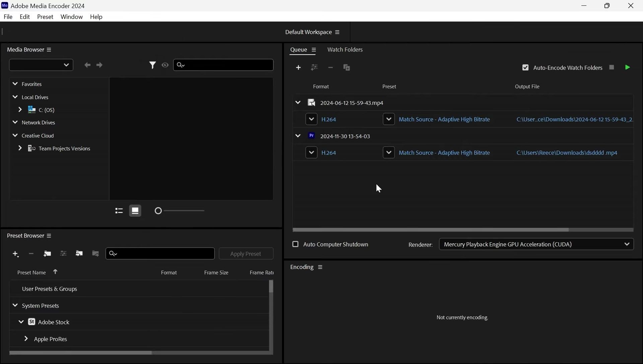Screen dimensions: 643x364
Task: Click Match Source preset link for 2024-11-30 item
Action: coord(444,153)
